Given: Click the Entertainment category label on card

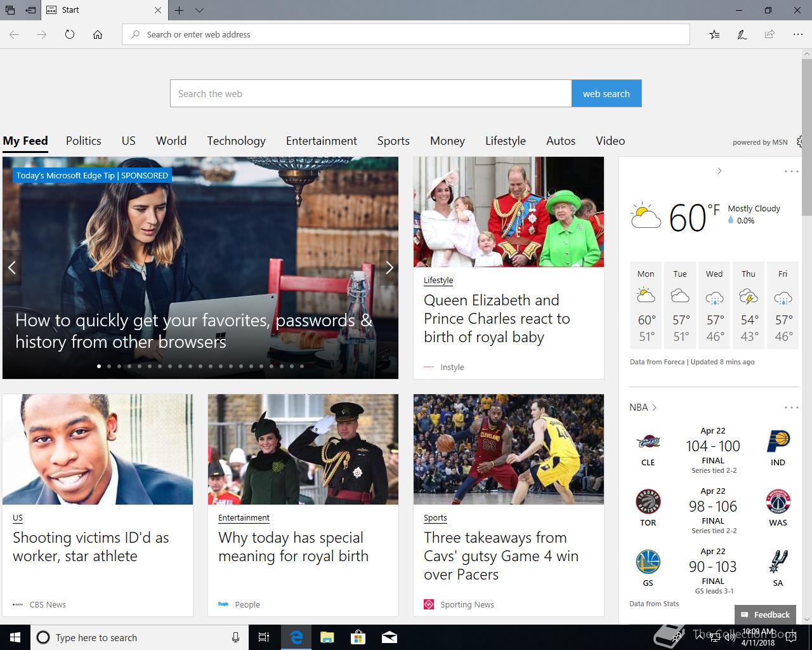Looking at the screenshot, I should tap(244, 517).
